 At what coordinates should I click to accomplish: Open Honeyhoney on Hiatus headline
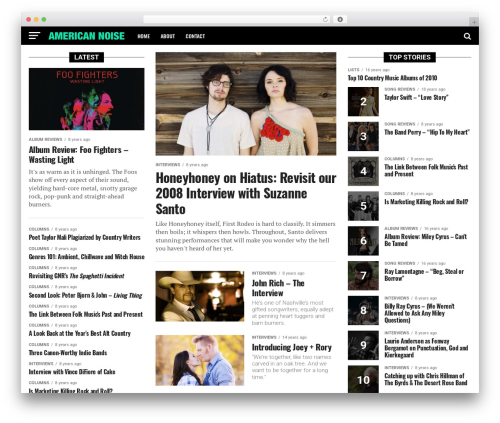(x=246, y=193)
